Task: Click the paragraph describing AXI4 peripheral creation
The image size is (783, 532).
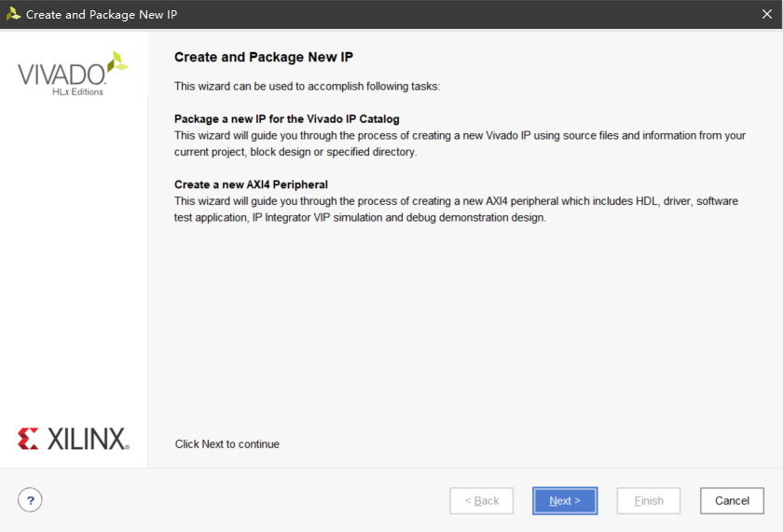Action: [x=456, y=209]
